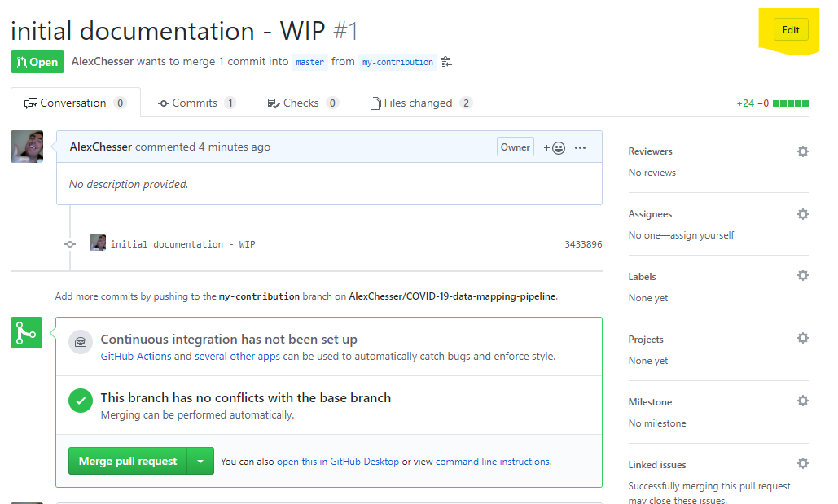This screenshot has height=504, width=838.
Task: Click AlexChesser's large avatar beside the comment
Action: click(27, 147)
